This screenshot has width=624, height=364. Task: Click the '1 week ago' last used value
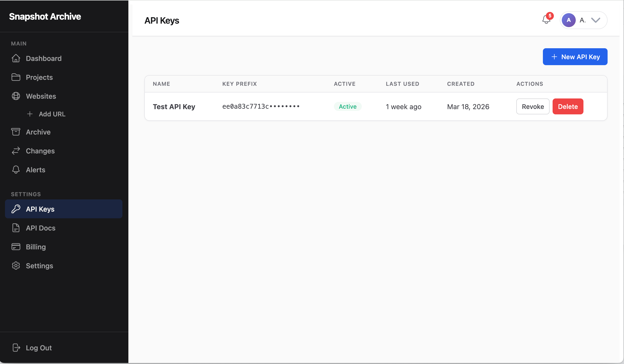pos(404,107)
